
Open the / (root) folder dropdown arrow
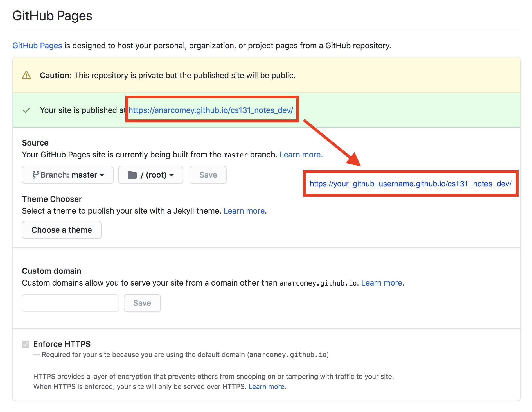pyautogui.click(x=172, y=175)
